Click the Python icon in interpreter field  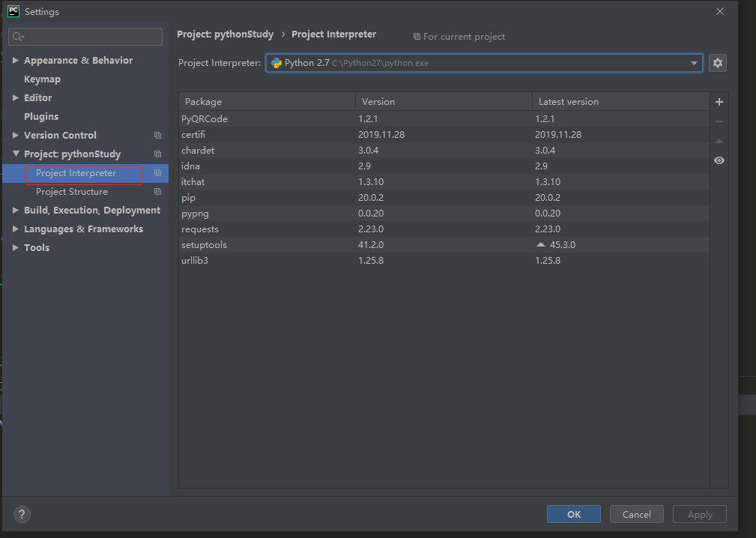coord(276,63)
